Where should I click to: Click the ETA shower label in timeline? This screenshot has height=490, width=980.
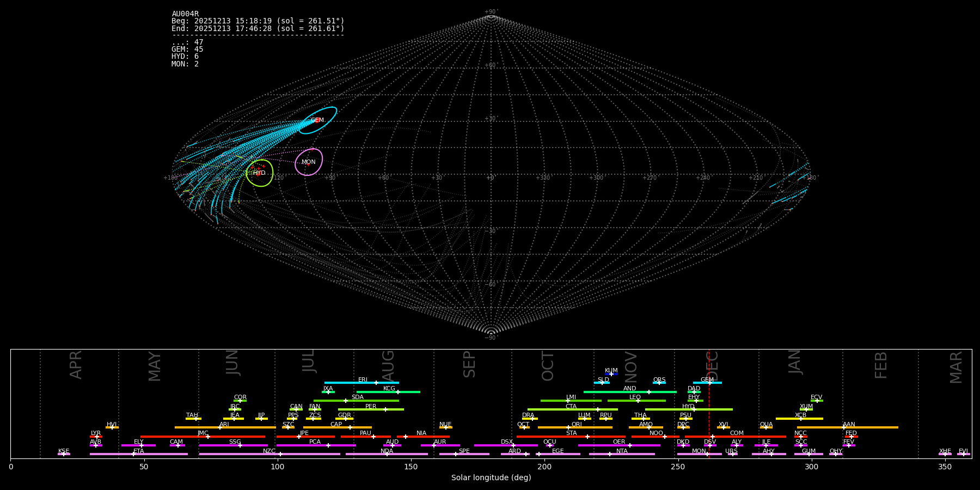coord(139,451)
